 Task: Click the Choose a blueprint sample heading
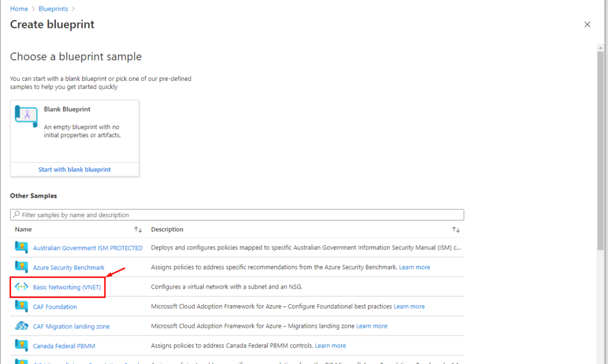click(x=76, y=56)
